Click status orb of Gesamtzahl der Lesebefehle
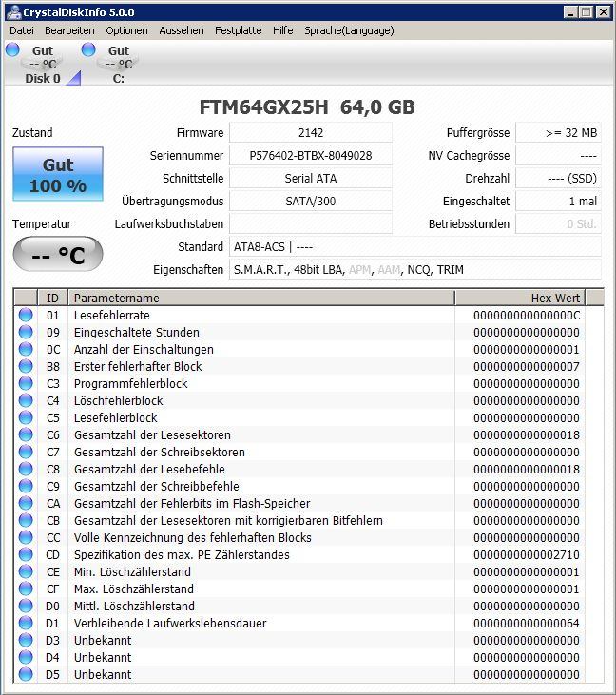 [x=26, y=469]
